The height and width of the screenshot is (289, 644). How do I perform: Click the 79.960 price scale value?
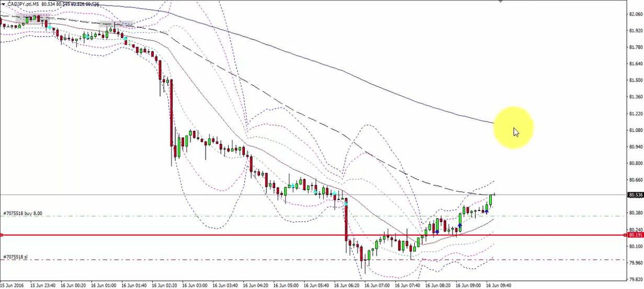[x=636, y=263]
